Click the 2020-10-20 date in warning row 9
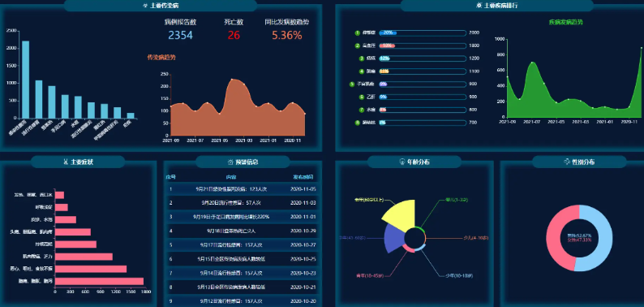This screenshot has height=307, width=644. [303, 301]
